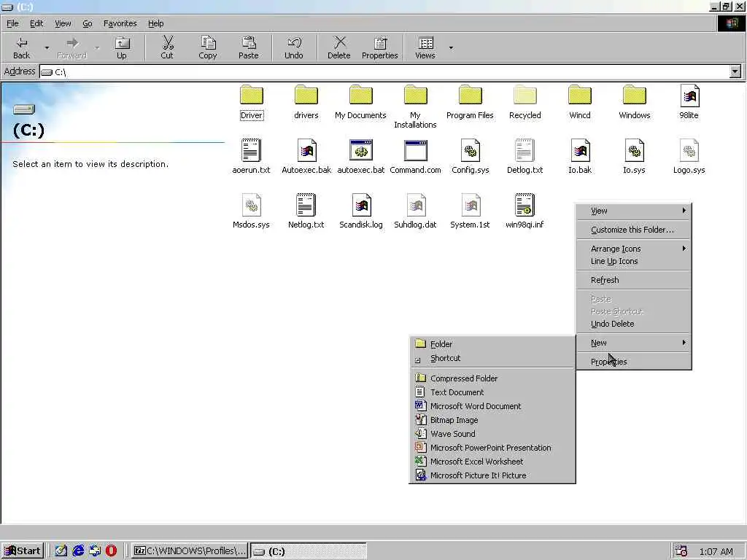747x560 pixels.
Task: Create a new Compressed Folder
Action: point(492,378)
